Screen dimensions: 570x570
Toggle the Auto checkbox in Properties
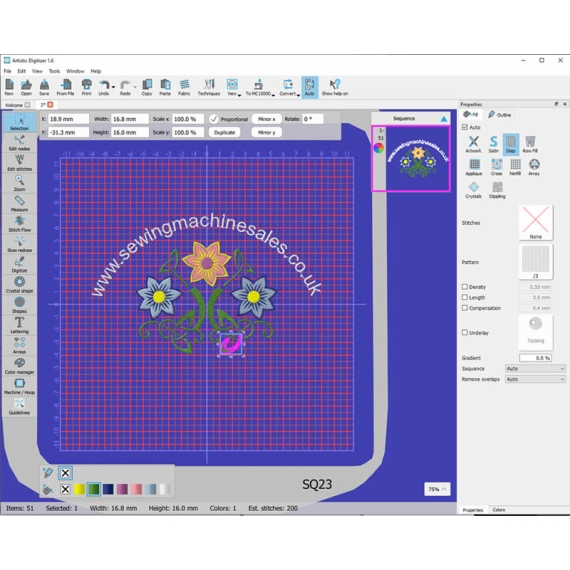point(465,127)
